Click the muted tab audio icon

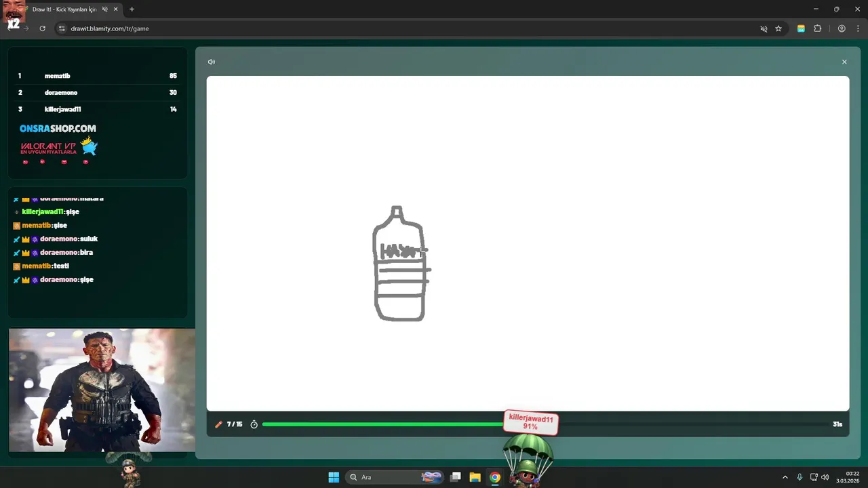pos(104,9)
